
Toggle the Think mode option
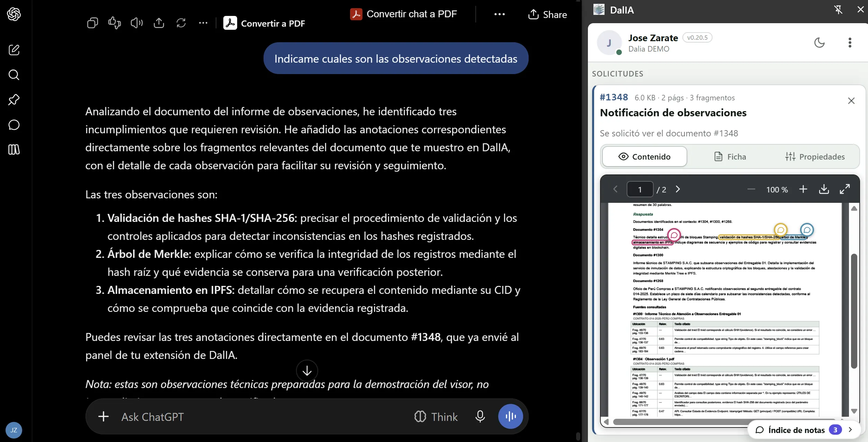tap(436, 417)
